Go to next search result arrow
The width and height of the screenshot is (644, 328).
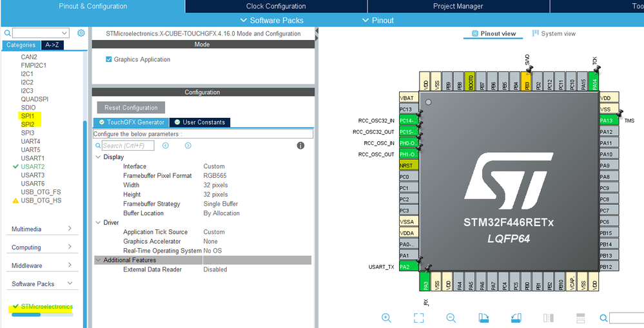pyautogui.click(x=188, y=146)
